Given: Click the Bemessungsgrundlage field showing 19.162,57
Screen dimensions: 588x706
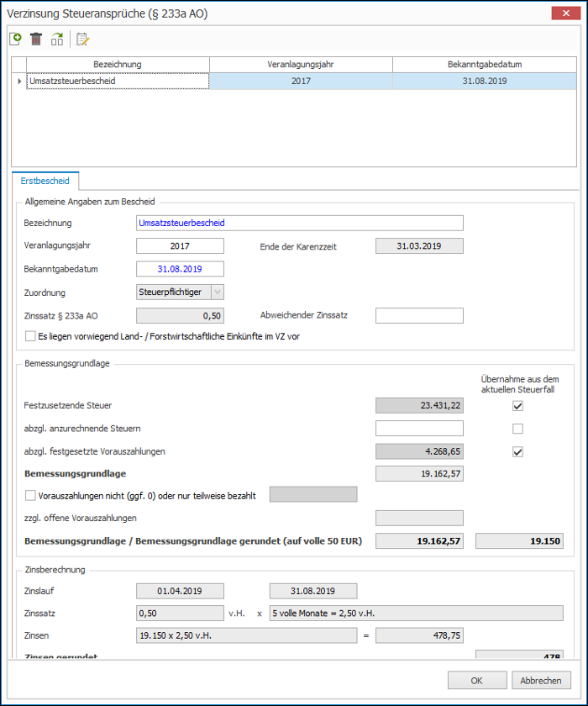Looking at the screenshot, I should 419,474.
